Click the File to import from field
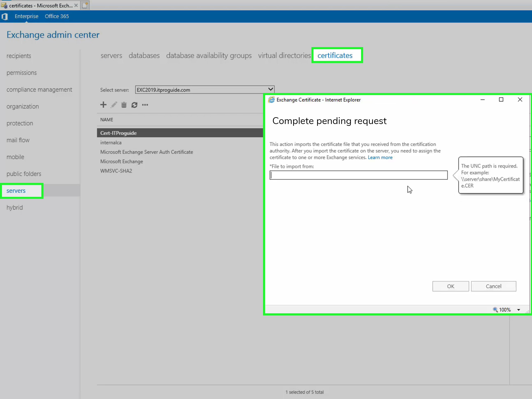This screenshot has width=532, height=399. pyautogui.click(x=358, y=175)
